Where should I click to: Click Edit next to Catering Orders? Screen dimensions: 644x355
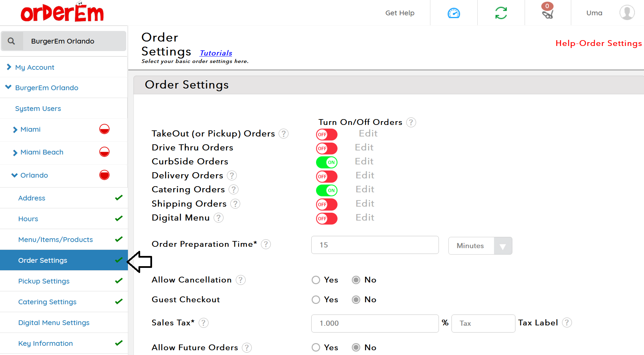[x=365, y=189]
